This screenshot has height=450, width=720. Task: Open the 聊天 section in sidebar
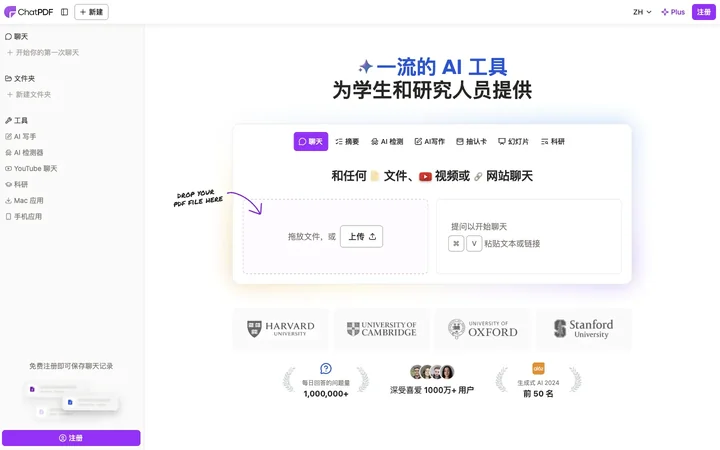pyautogui.click(x=17, y=36)
